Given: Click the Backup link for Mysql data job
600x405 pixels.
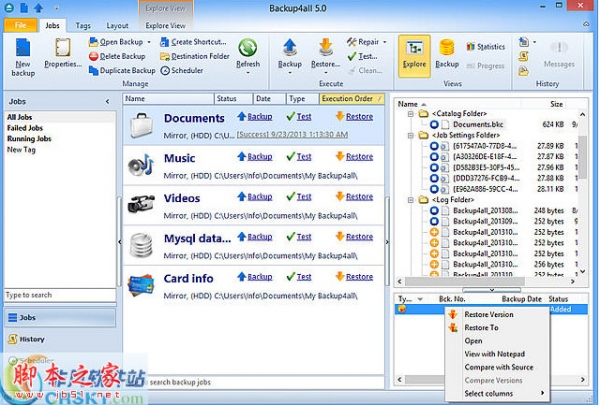Looking at the screenshot, I should pos(259,237).
